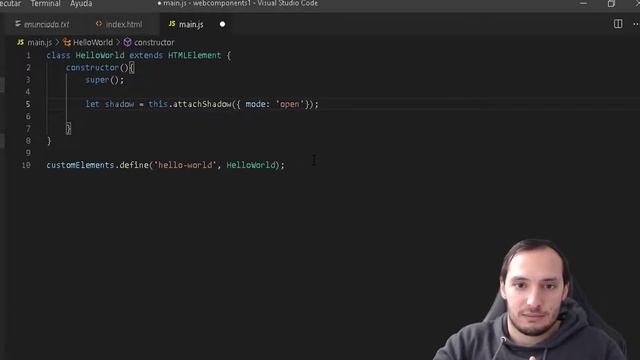Click 'shadow' variable on line 5
640x360 pixels.
pos(120,104)
